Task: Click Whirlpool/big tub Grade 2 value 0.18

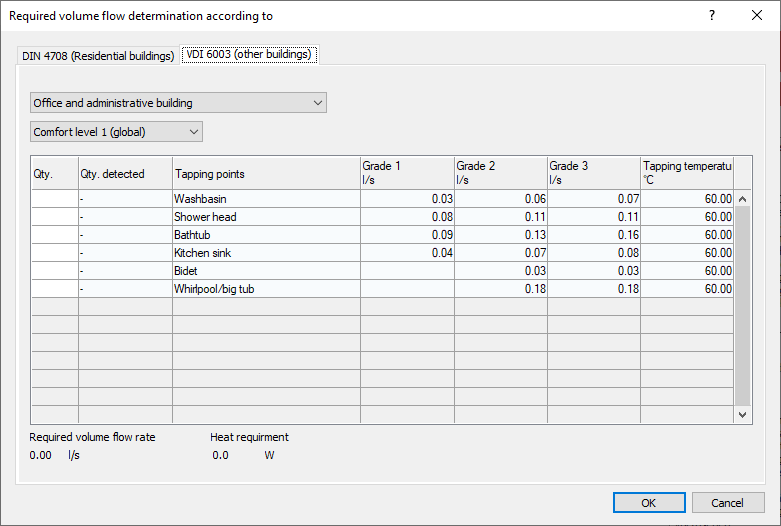Action: coord(501,288)
